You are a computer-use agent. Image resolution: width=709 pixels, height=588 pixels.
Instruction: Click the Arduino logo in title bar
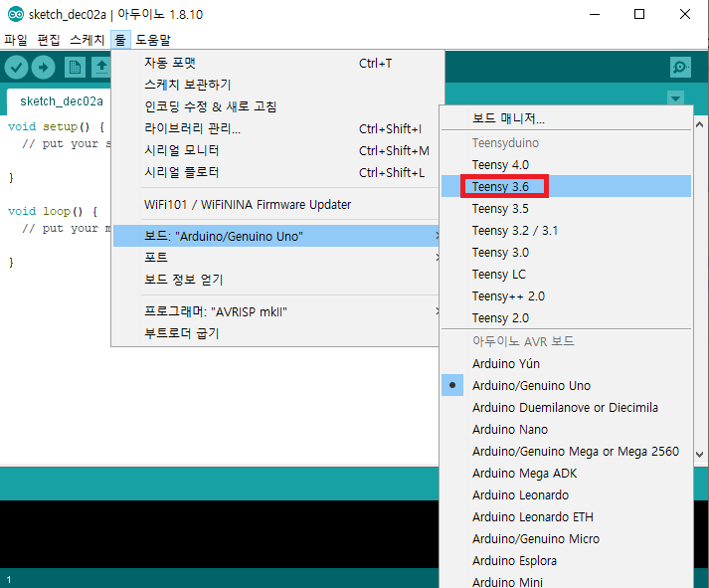point(15,15)
